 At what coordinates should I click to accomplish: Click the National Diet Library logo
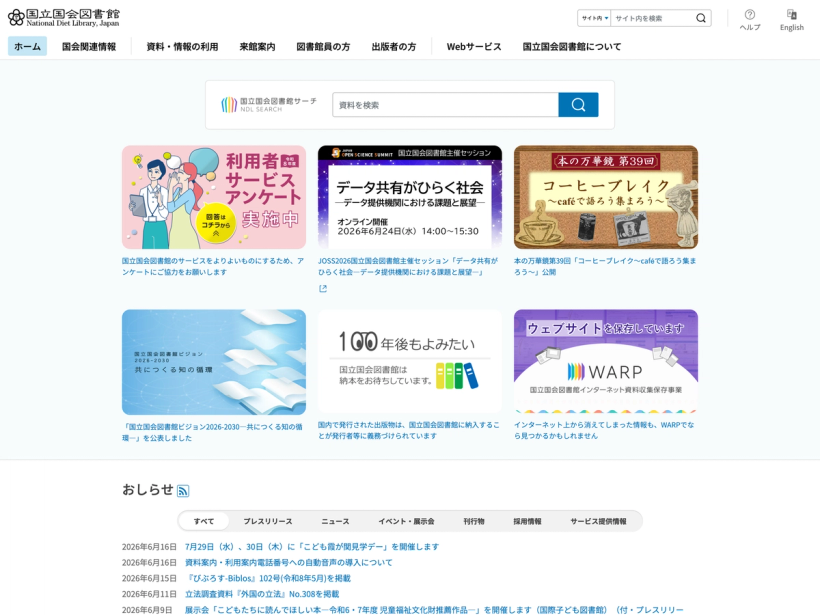click(64, 18)
